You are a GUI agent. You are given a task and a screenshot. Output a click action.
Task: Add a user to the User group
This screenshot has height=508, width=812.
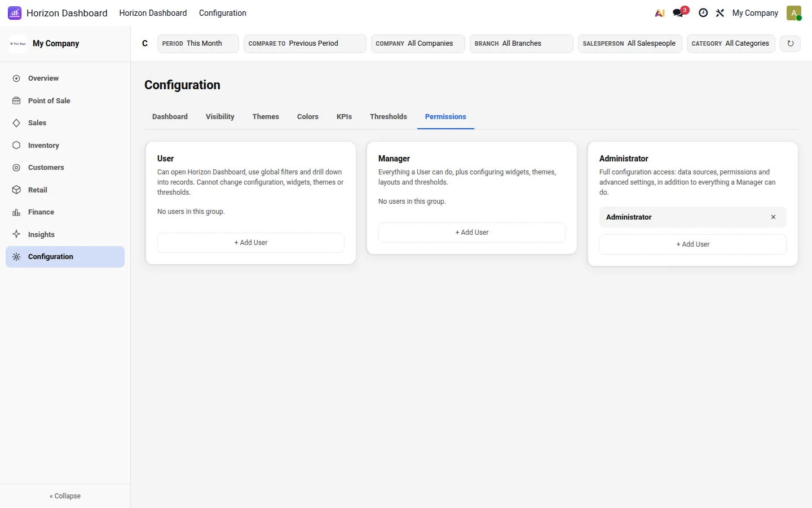251,243
